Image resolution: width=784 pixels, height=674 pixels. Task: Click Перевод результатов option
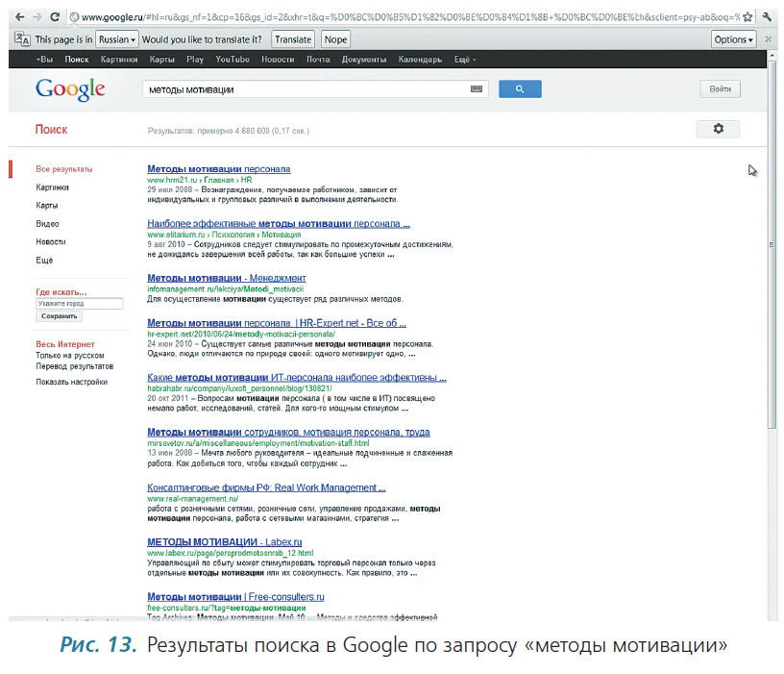(x=75, y=366)
